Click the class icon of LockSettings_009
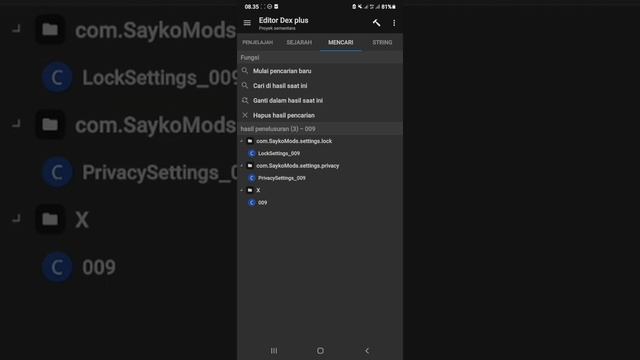Viewport: 640px width, 360px height. (x=252, y=153)
